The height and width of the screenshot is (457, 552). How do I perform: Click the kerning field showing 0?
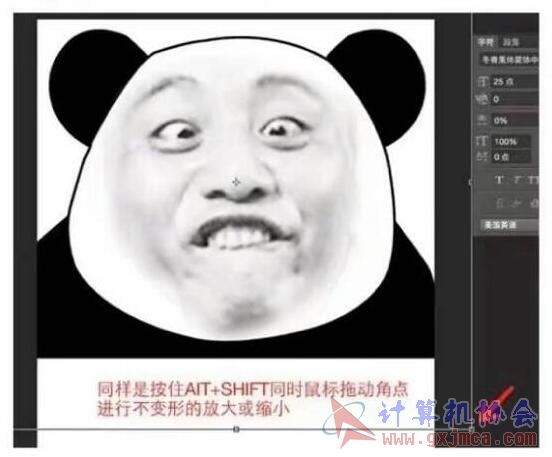[x=515, y=100]
